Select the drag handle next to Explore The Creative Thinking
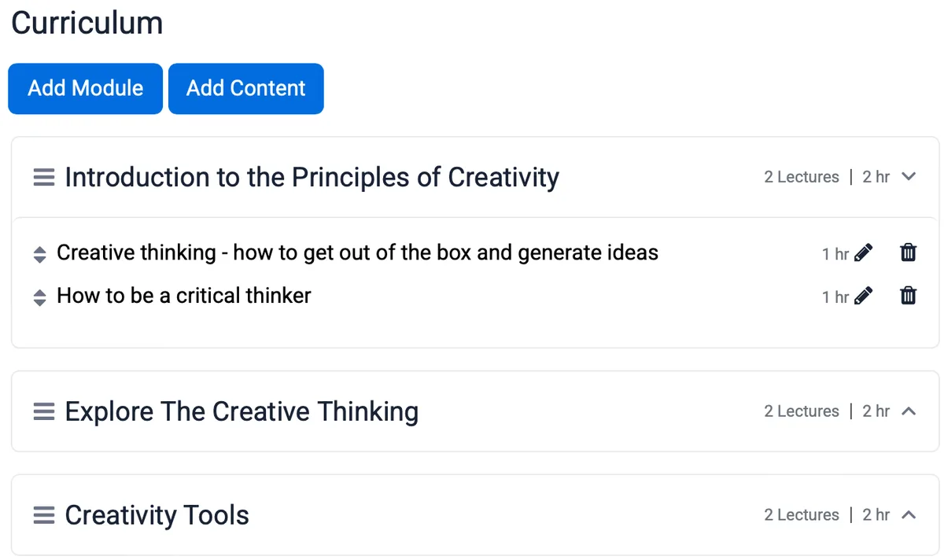 (x=43, y=411)
